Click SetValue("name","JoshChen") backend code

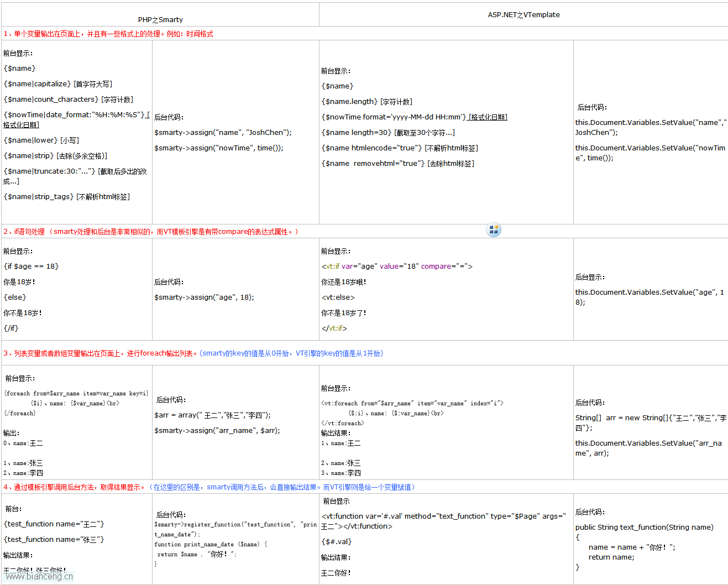651,128
